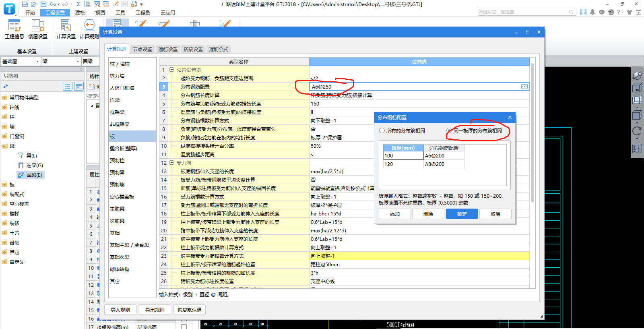Click the ellipsis button in A6@250 cell
The image size is (644, 329).
point(524,87)
